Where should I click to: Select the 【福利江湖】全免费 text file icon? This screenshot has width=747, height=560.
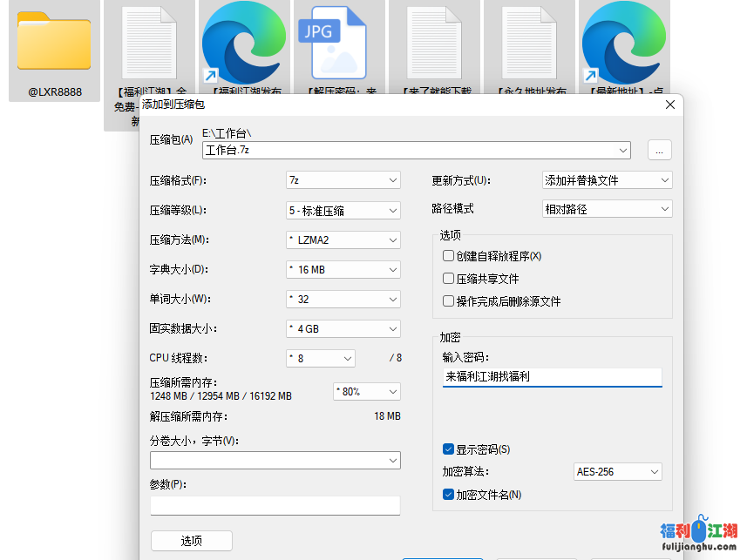pyautogui.click(x=150, y=44)
